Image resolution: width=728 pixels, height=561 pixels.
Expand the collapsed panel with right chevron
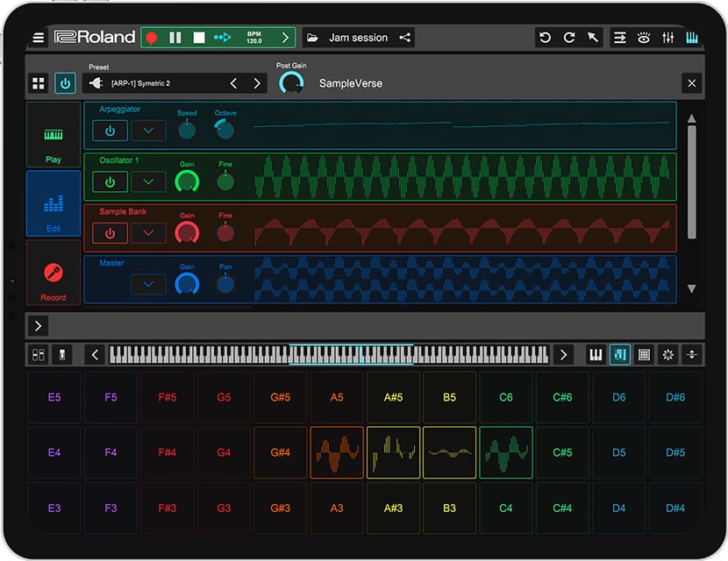click(39, 326)
